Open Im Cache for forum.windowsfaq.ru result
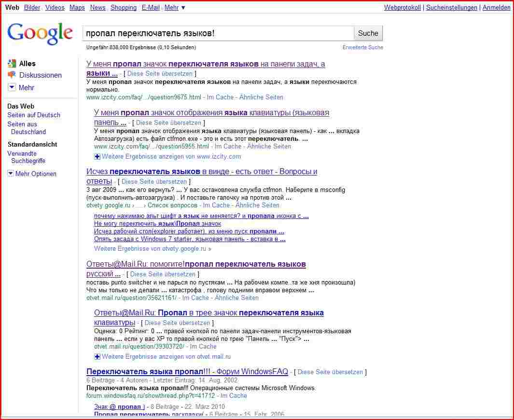Image resolution: width=514 pixels, height=420 pixels. coord(234,396)
